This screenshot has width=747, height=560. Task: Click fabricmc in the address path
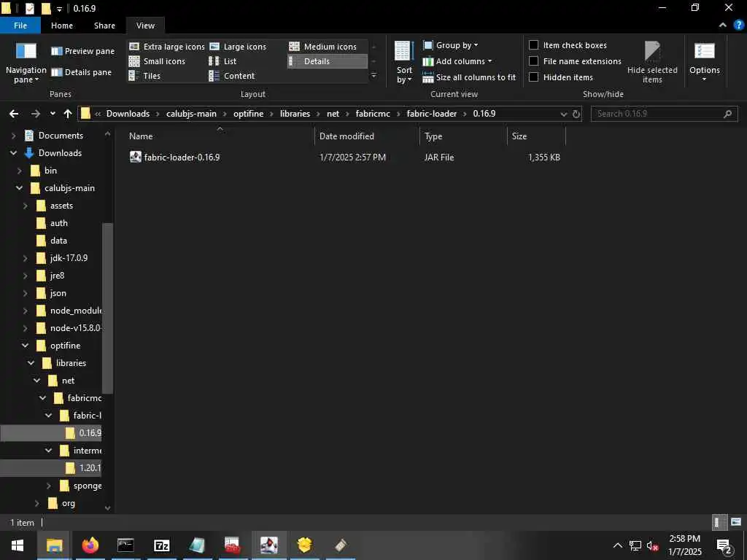pyautogui.click(x=373, y=114)
